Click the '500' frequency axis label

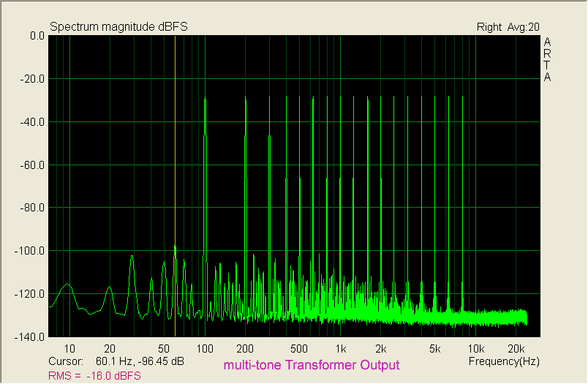point(299,349)
